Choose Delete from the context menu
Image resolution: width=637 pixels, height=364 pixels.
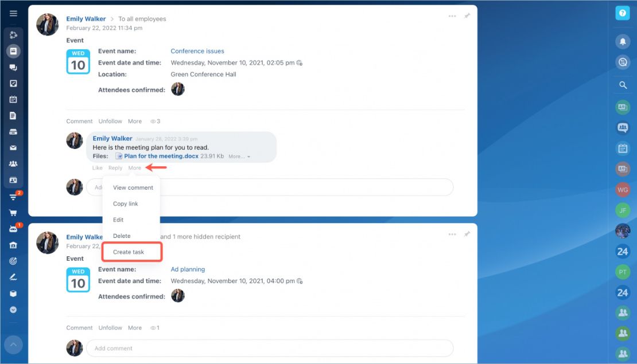pos(122,236)
